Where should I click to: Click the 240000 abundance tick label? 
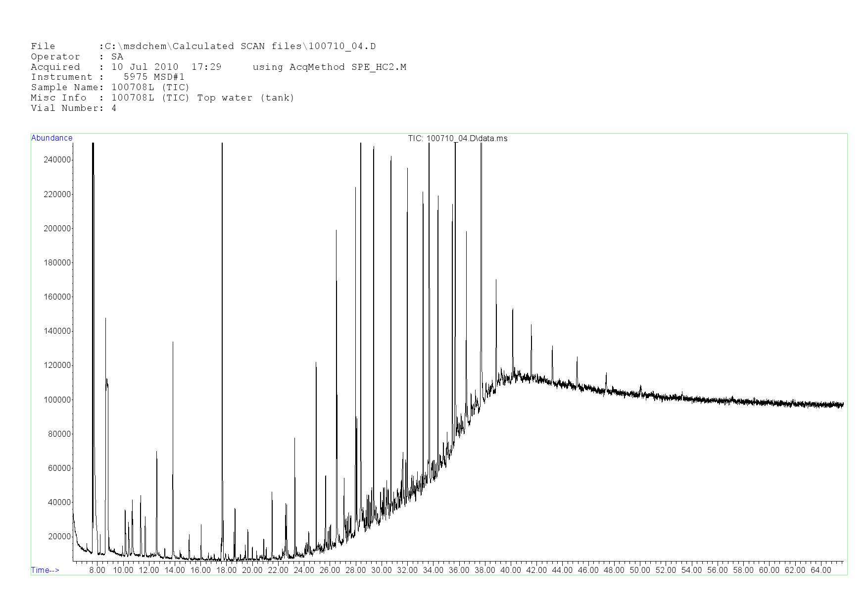pyautogui.click(x=58, y=160)
